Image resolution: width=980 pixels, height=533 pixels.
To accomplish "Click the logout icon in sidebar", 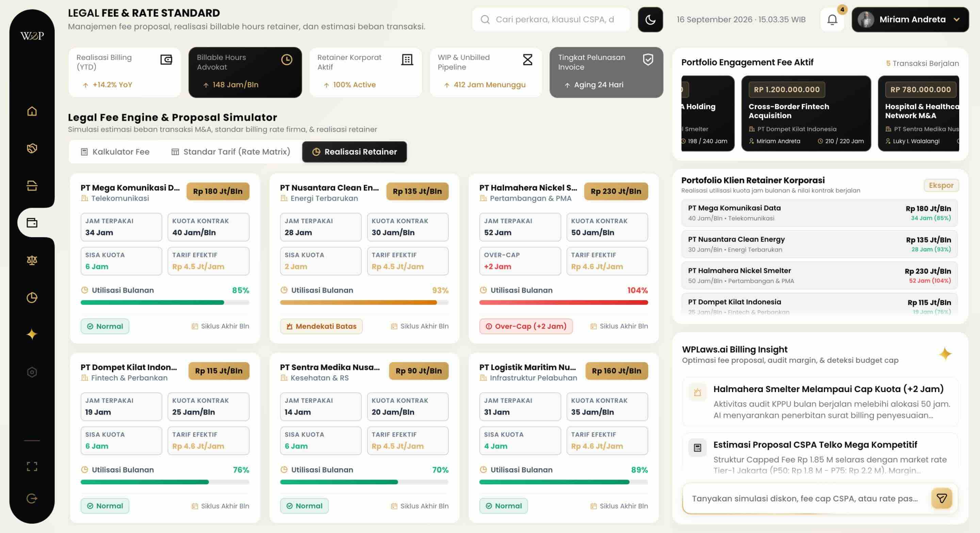I will click(32, 498).
